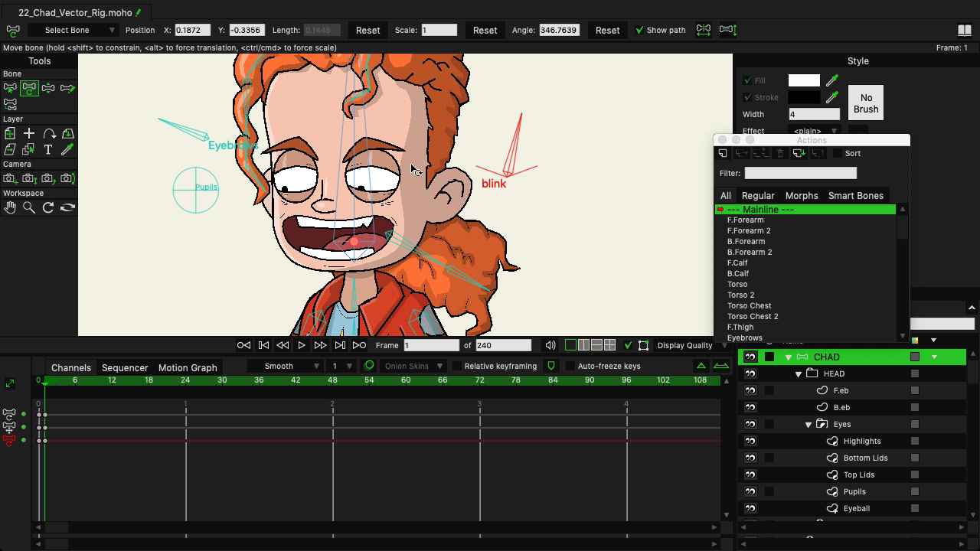Select the Add Text tool
Screen dimensions: 980x551
47,149
